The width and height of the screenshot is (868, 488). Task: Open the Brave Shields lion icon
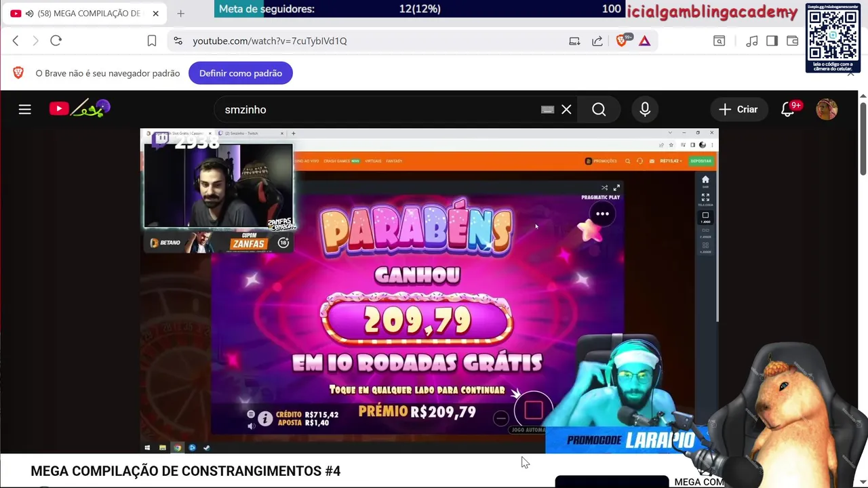click(622, 41)
